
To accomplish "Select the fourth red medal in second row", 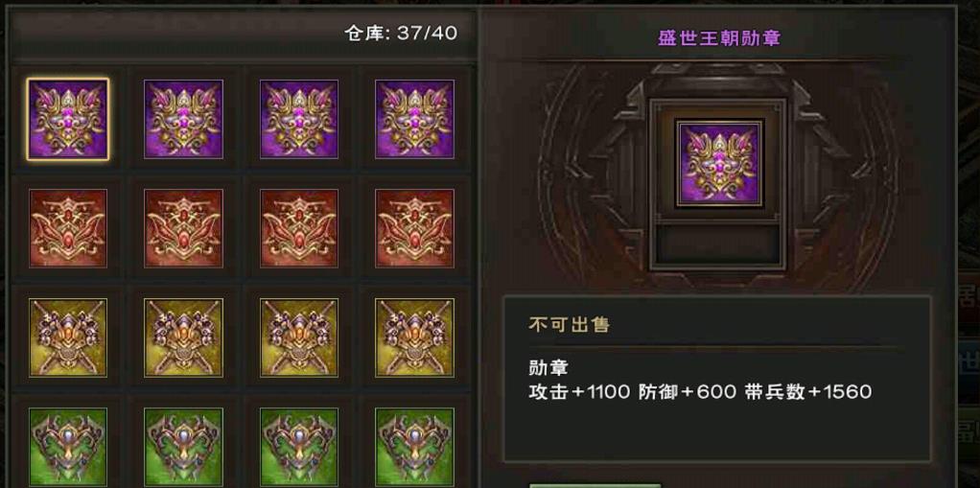I will coord(414,229).
